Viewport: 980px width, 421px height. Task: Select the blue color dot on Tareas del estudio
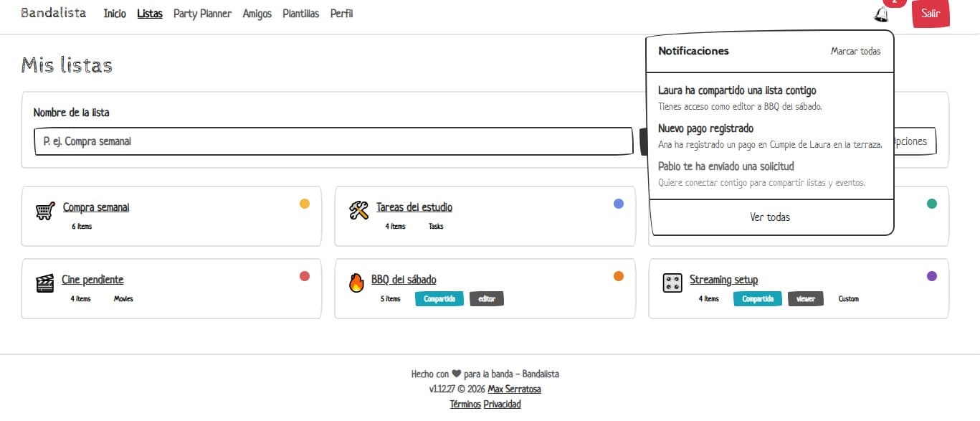click(619, 204)
